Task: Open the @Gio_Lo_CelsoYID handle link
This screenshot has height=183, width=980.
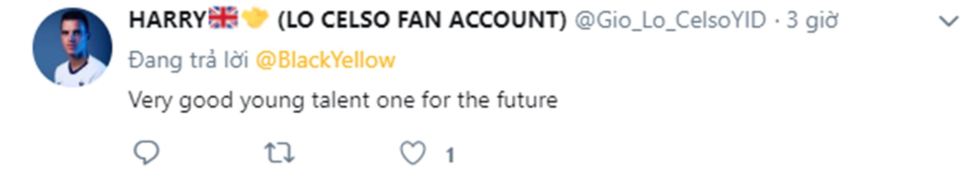Action: pyautogui.click(x=670, y=20)
